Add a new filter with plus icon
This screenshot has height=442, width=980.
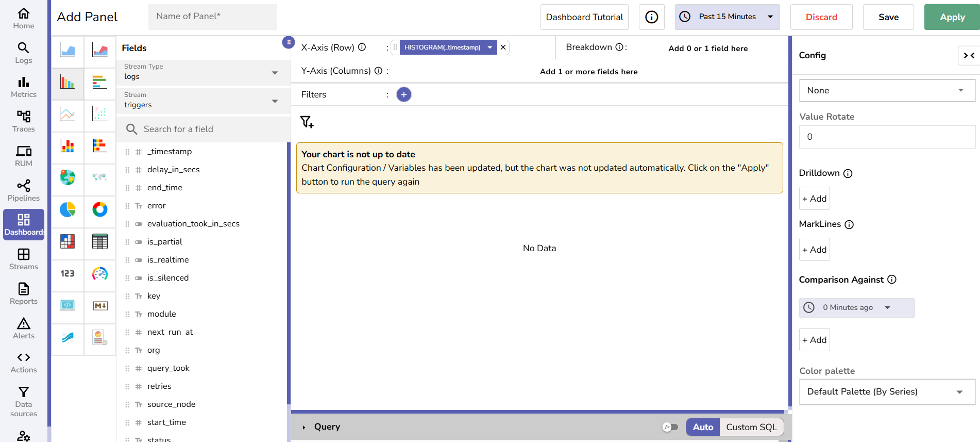(x=404, y=94)
